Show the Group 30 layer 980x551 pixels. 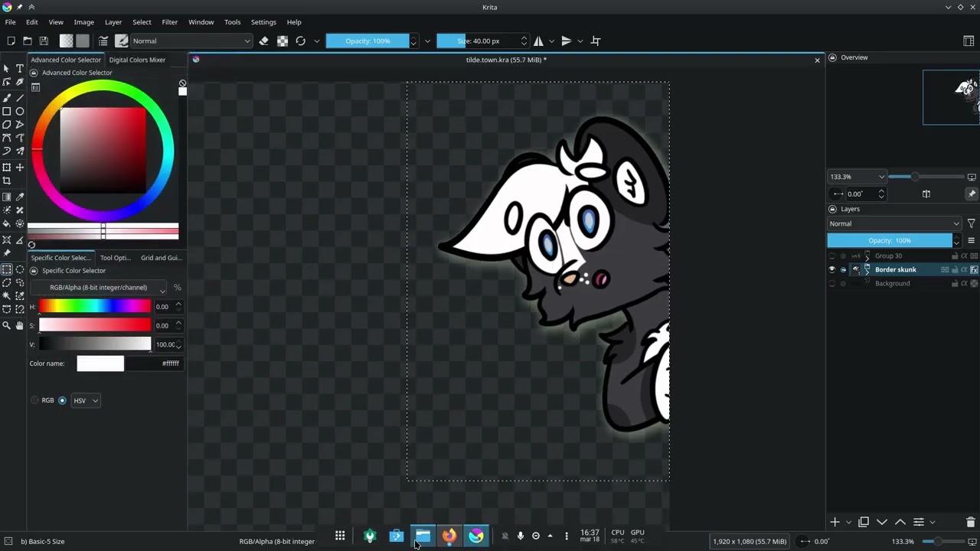(832, 256)
